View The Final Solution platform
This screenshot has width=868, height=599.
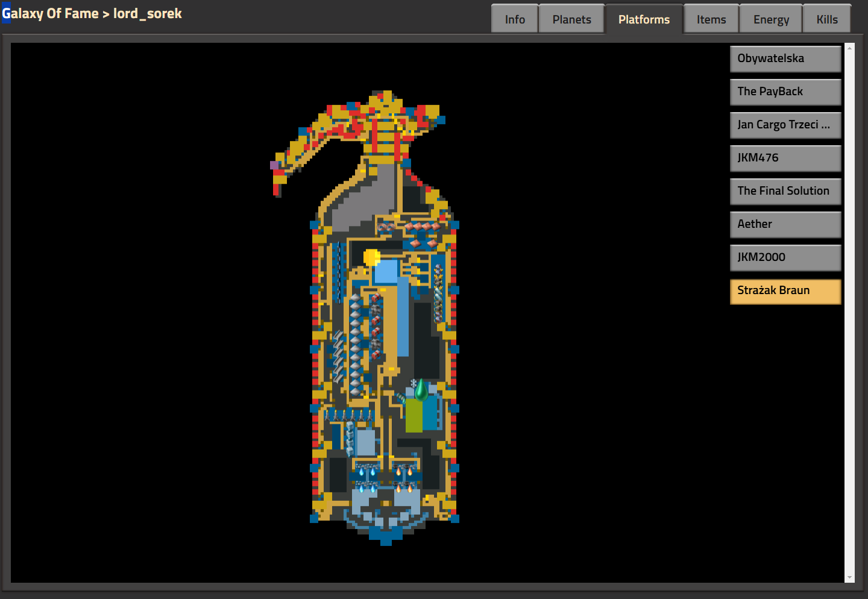[x=785, y=191]
